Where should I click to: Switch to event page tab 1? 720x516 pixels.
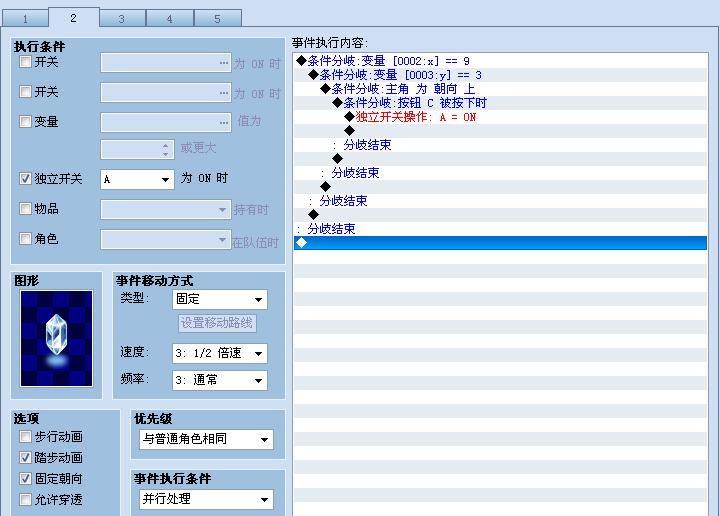[x=25, y=18]
